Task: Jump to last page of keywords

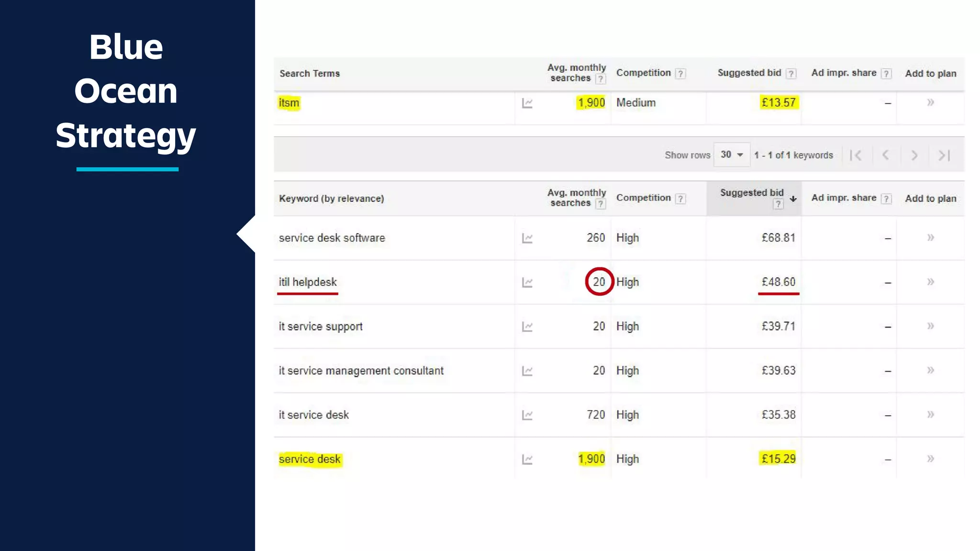Action: click(x=944, y=155)
